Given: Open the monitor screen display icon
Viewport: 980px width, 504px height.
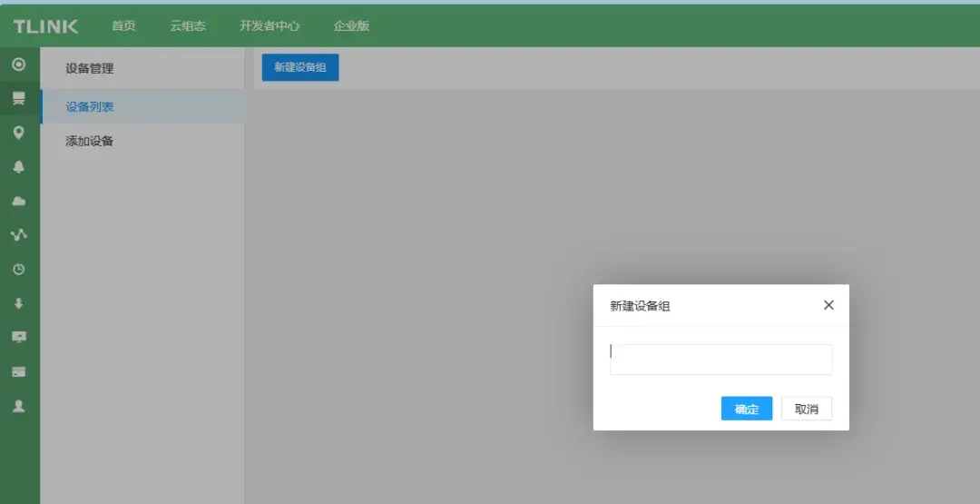Looking at the screenshot, I should tap(19, 337).
